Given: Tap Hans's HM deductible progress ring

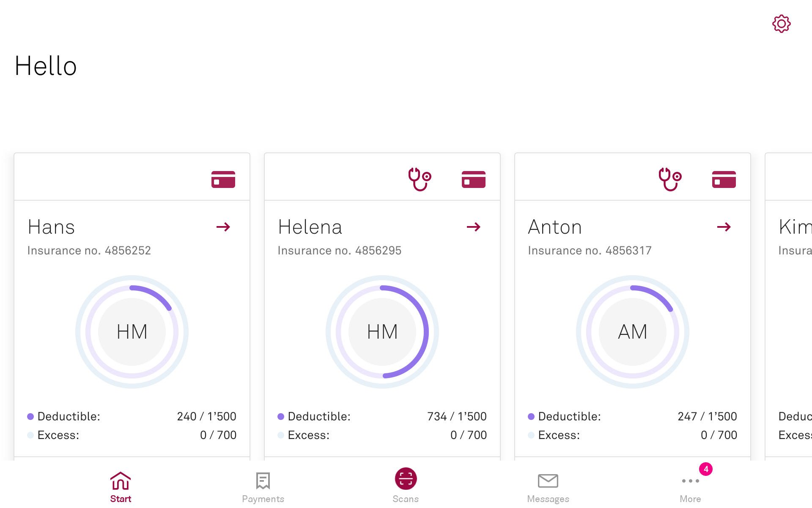Looking at the screenshot, I should click(132, 331).
